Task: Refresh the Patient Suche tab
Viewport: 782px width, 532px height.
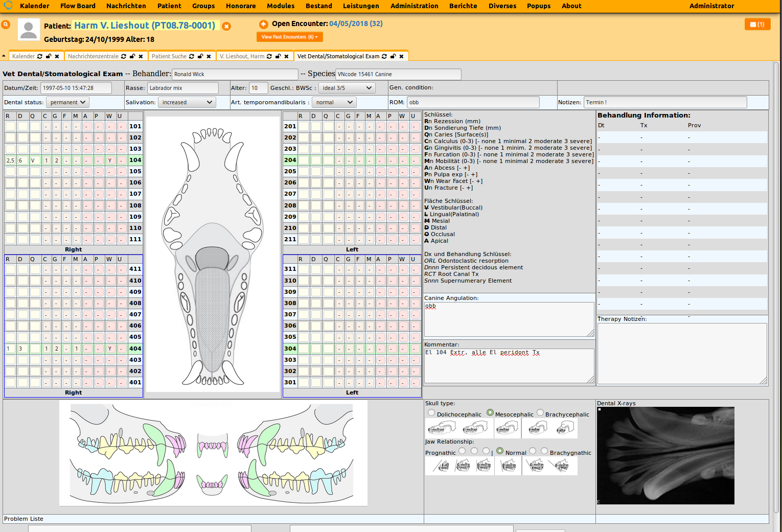Action: click(x=192, y=56)
